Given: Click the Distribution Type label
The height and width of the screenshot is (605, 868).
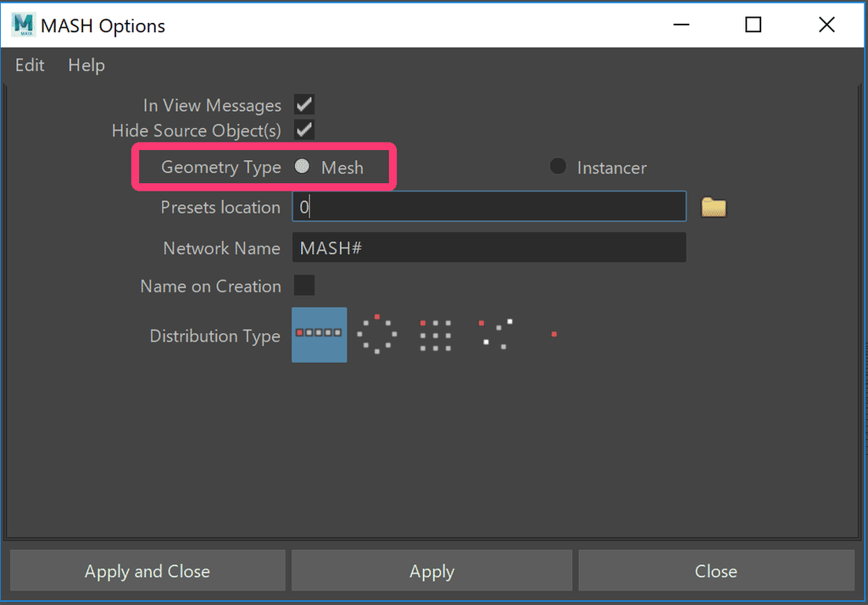Looking at the screenshot, I should tap(214, 336).
